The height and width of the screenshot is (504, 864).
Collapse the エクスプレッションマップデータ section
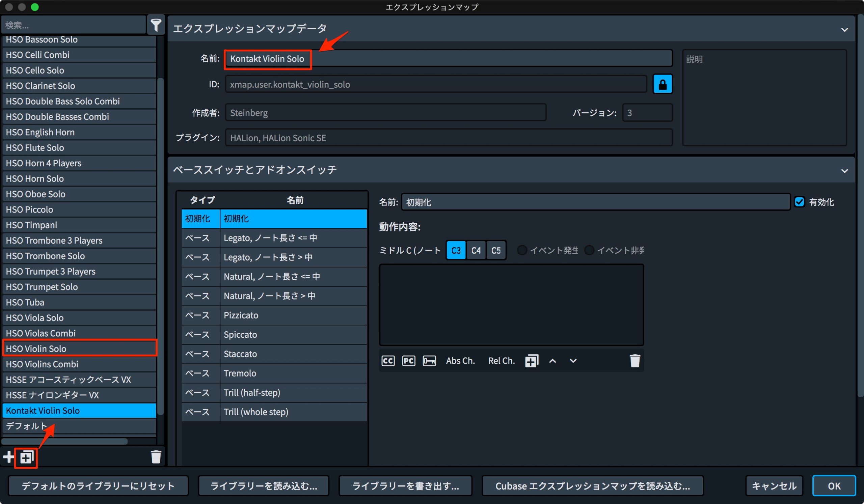[x=844, y=30]
